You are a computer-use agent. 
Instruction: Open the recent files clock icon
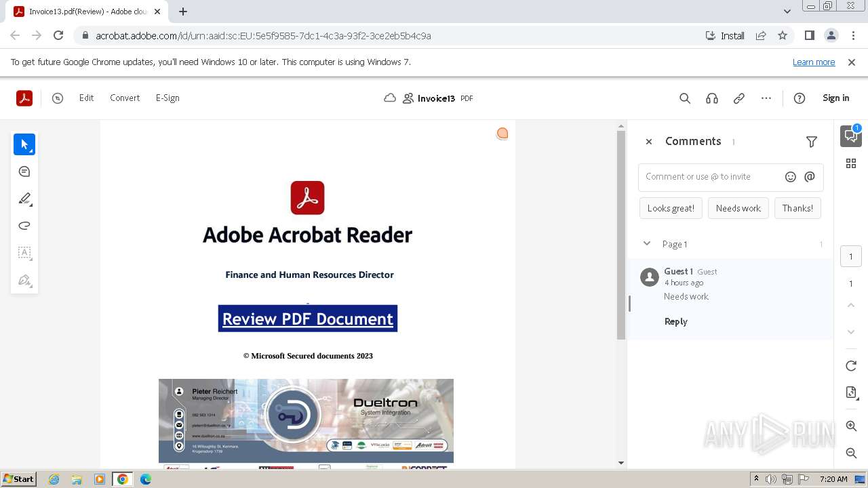[x=58, y=98]
